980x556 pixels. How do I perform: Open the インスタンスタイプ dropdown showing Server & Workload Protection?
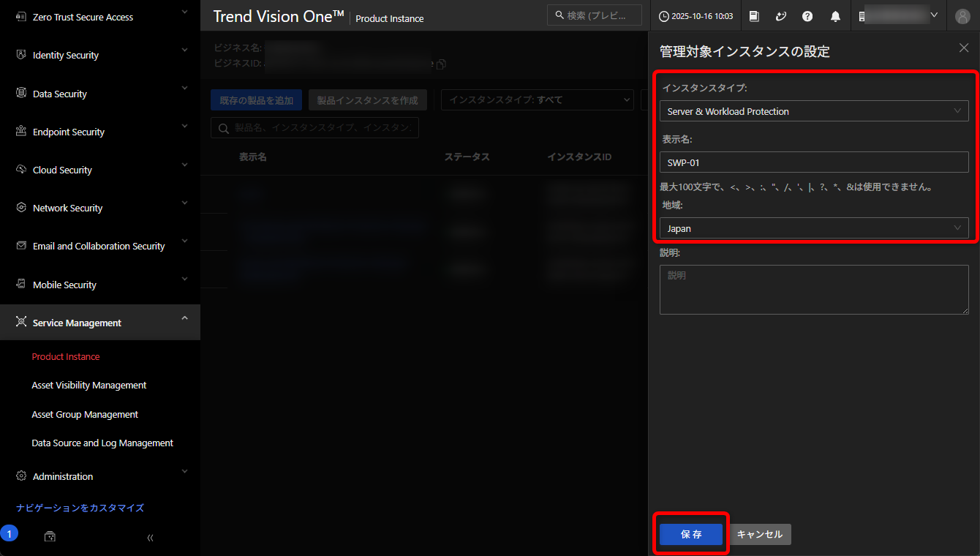(x=814, y=111)
